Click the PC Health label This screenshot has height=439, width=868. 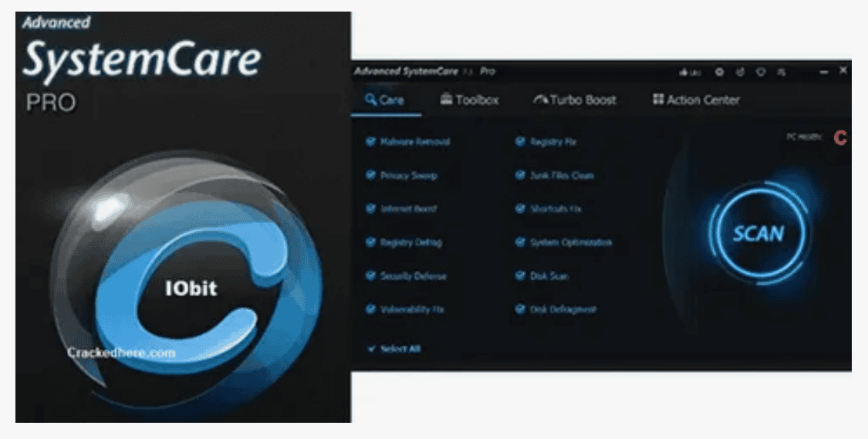(804, 137)
